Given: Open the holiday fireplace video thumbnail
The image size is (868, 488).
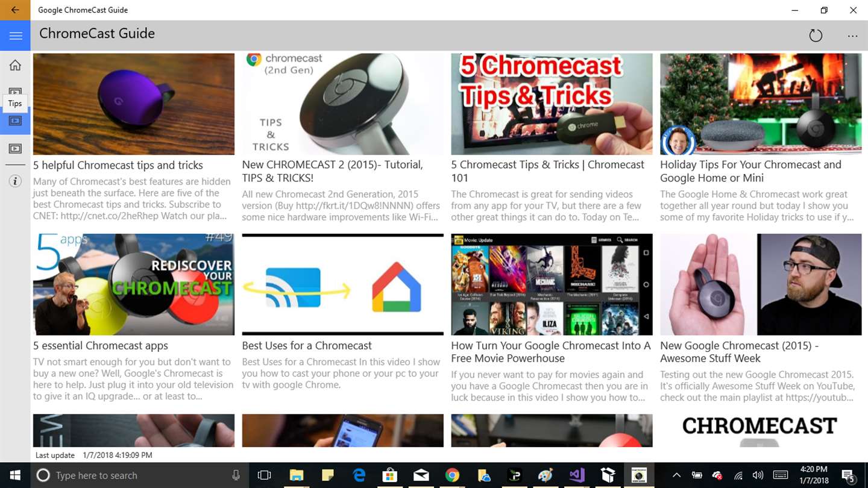Looking at the screenshot, I should (761, 104).
